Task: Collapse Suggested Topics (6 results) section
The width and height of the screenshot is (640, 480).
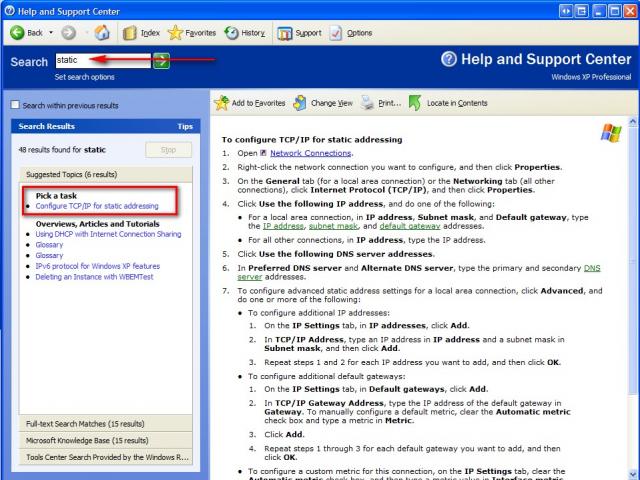Action: [106, 174]
